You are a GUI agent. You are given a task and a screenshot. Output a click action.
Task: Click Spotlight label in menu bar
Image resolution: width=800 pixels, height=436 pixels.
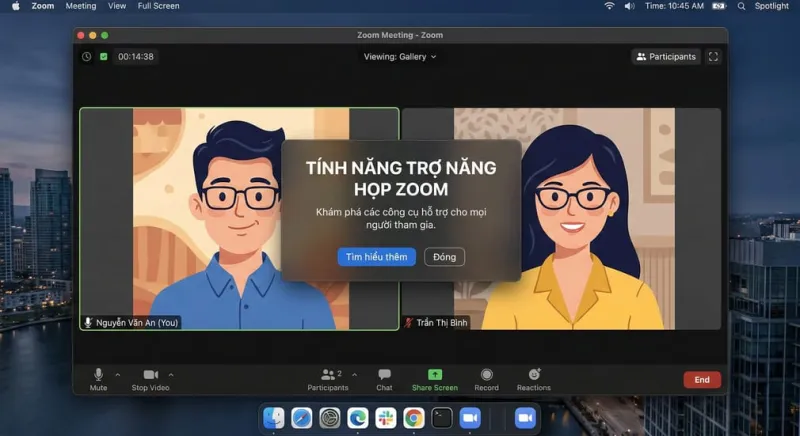(x=771, y=6)
